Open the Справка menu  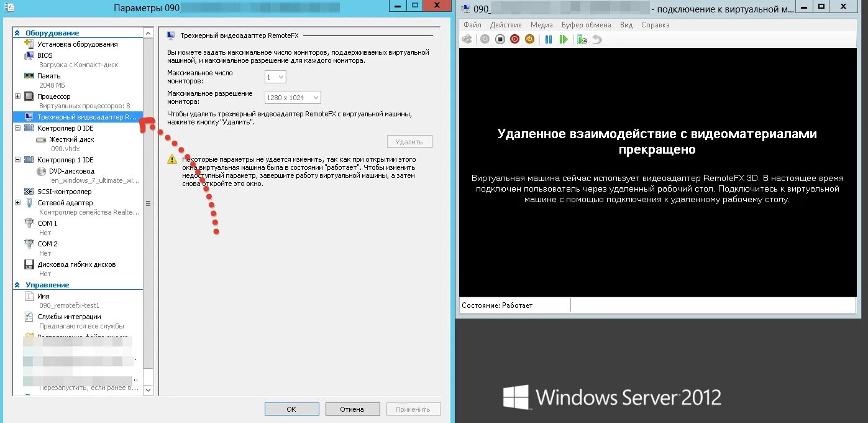[656, 25]
